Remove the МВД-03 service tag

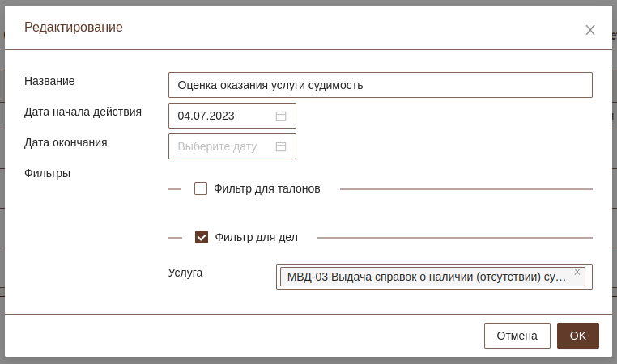tap(577, 273)
